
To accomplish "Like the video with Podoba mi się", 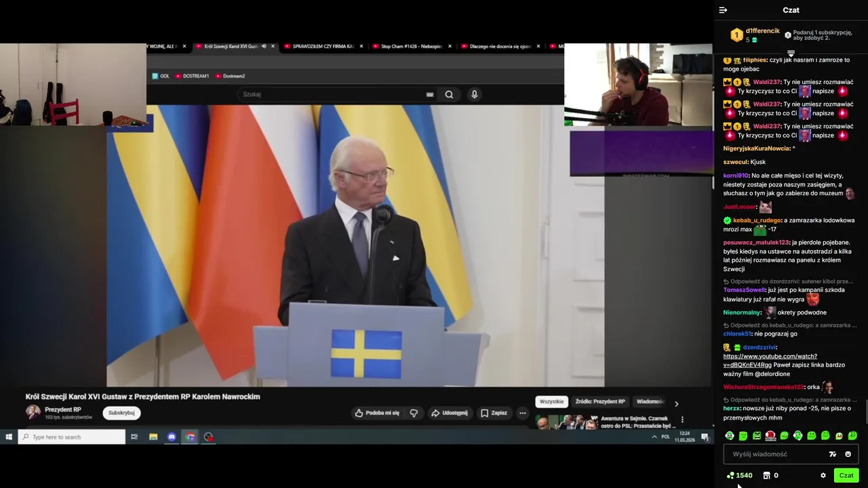I will 377,413.
